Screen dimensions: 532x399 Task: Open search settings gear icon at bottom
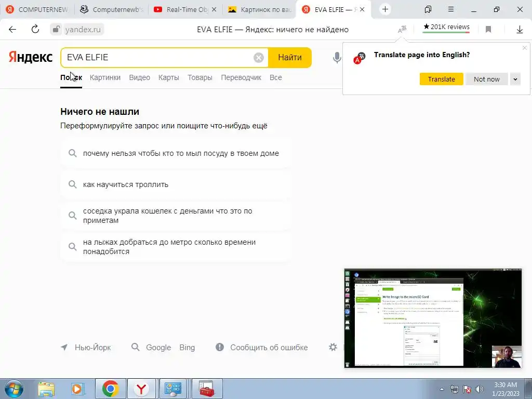(333, 347)
